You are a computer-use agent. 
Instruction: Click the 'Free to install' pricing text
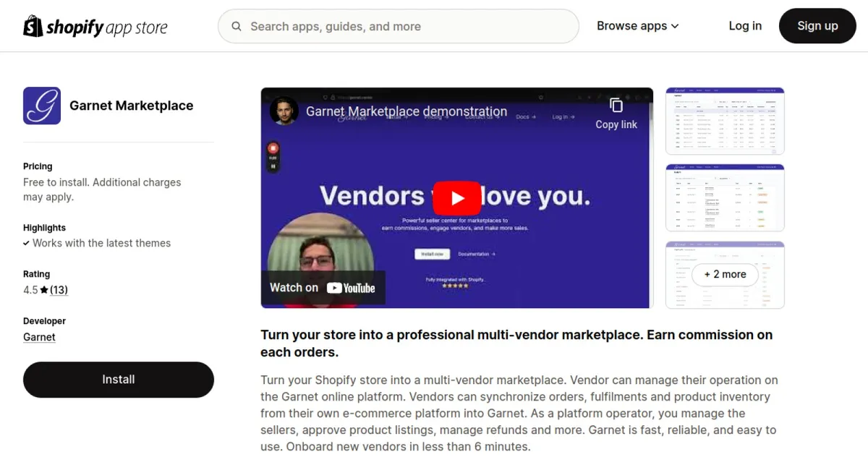coord(102,189)
